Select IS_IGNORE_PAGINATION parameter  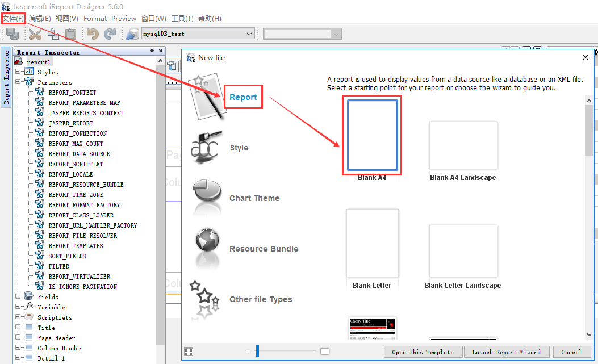click(x=83, y=287)
